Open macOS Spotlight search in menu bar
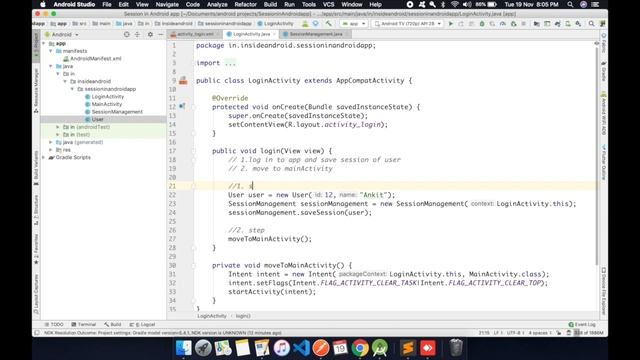The width and height of the screenshot is (640, 360). [x=570, y=4]
